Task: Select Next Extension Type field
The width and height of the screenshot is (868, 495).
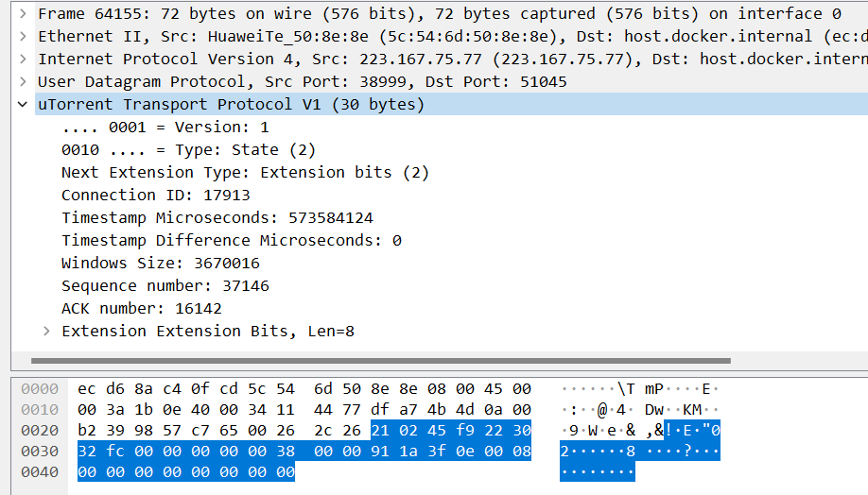Action: pyautogui.click(x=245, y=172)
